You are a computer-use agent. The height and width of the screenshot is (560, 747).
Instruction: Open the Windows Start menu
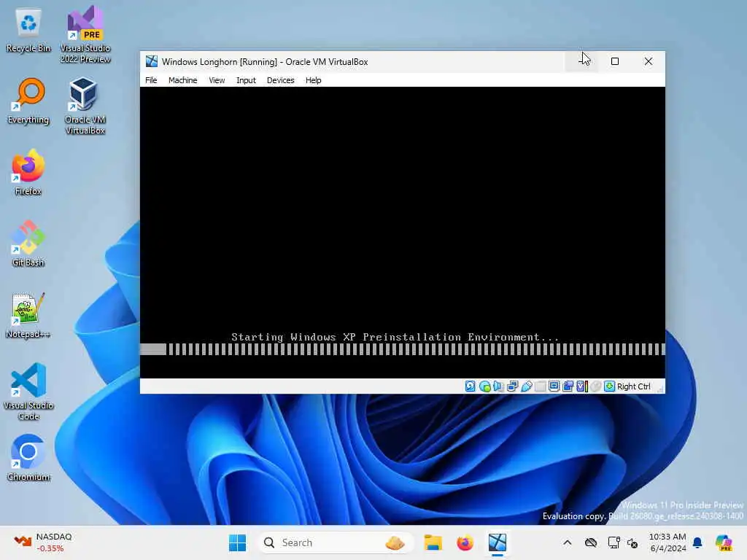237,542
